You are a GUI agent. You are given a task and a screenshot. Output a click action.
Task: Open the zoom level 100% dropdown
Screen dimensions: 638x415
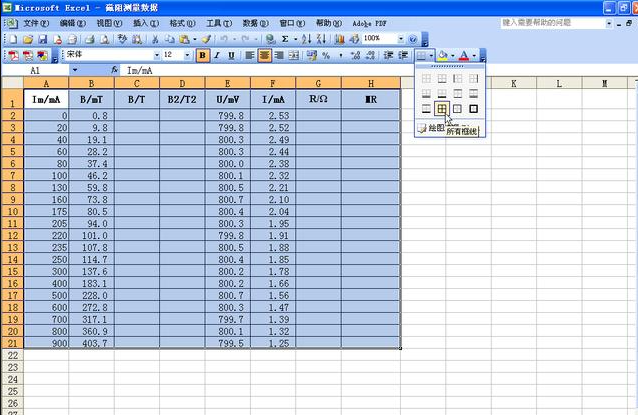tap(399, 39)
